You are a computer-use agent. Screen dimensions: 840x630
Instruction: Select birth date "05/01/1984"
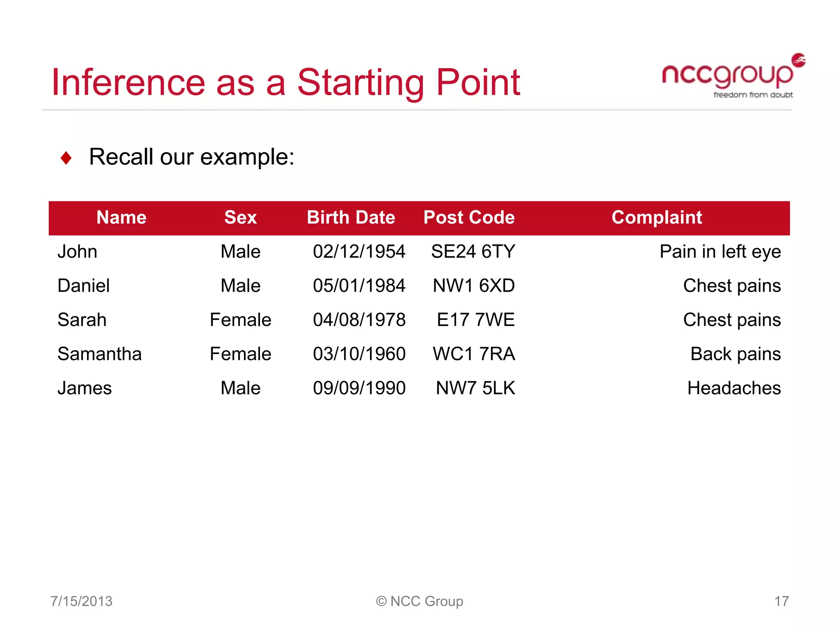pos(359,285)
